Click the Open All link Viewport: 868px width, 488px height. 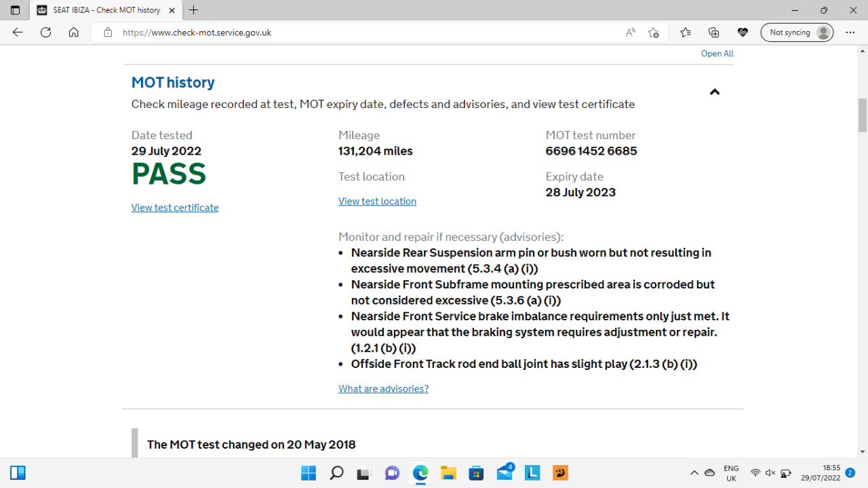pos(717,54)
